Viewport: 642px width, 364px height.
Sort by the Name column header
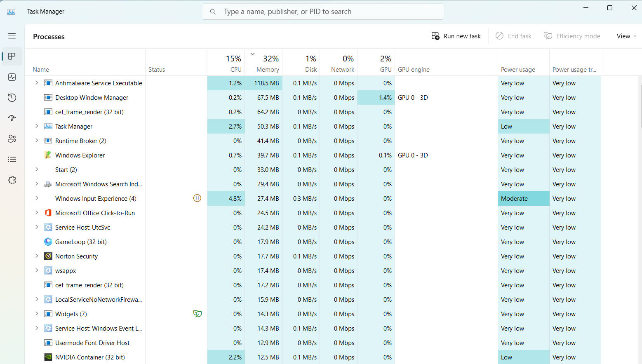pyautogui.click(x=85, y=63)
